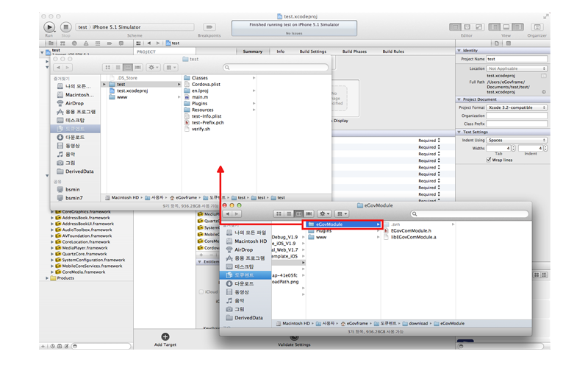
Task: Switch to the Build Rules tab
Action: pos(393,52)
